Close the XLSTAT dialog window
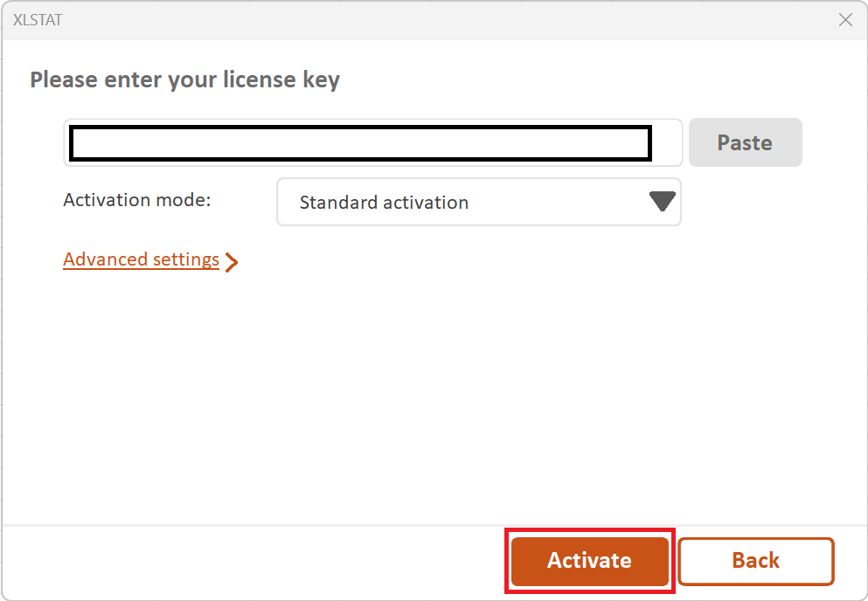 845,20
